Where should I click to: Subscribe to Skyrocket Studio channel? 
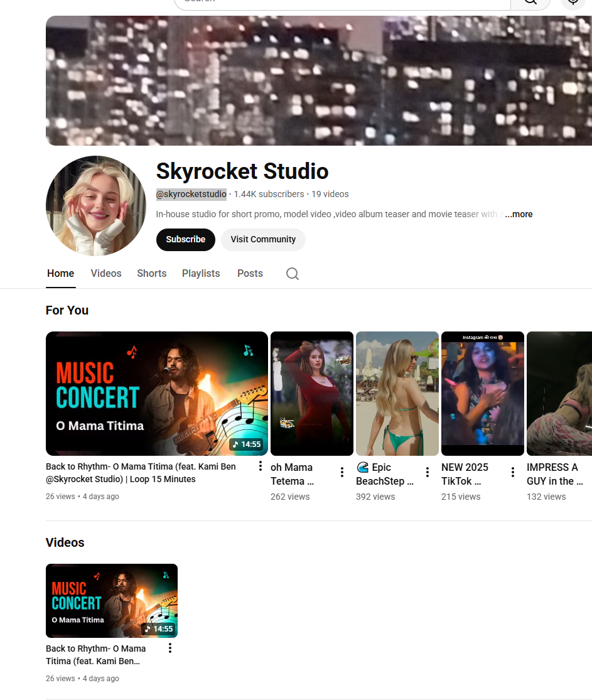186,240
